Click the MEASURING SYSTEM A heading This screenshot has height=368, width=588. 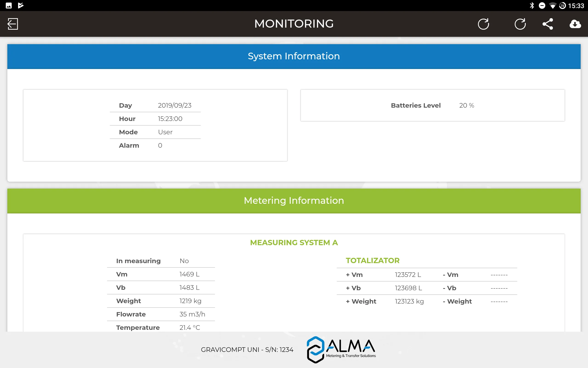click(294, 243)
